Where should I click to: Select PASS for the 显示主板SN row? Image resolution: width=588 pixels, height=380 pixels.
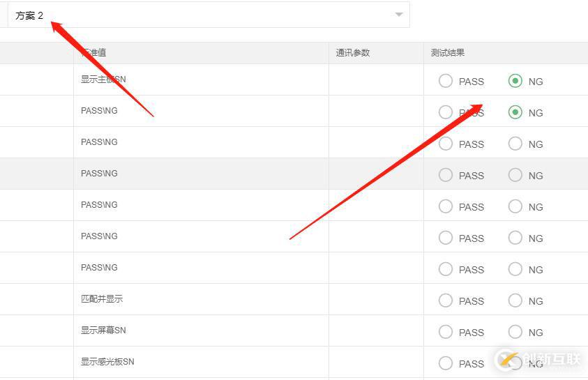tap(446, 81)
